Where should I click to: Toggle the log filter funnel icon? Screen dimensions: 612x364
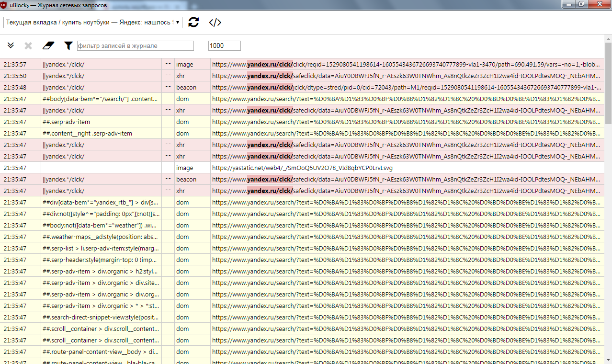point(68,45)
